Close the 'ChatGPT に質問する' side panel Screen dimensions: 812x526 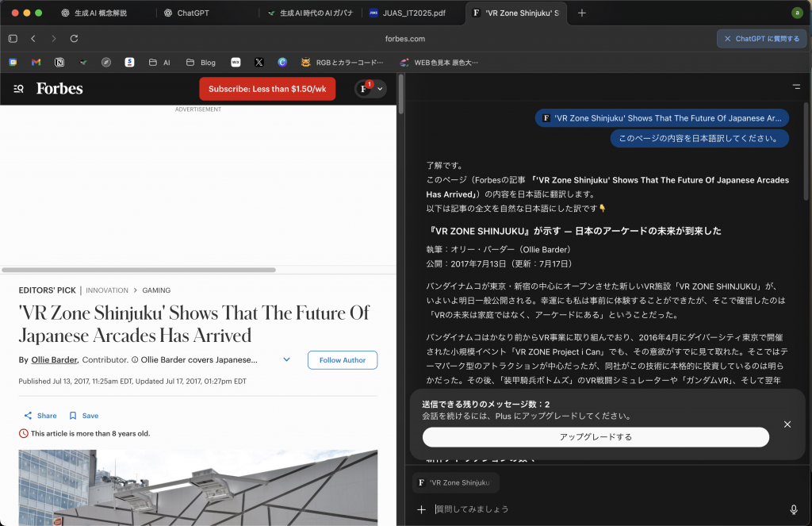727,38
